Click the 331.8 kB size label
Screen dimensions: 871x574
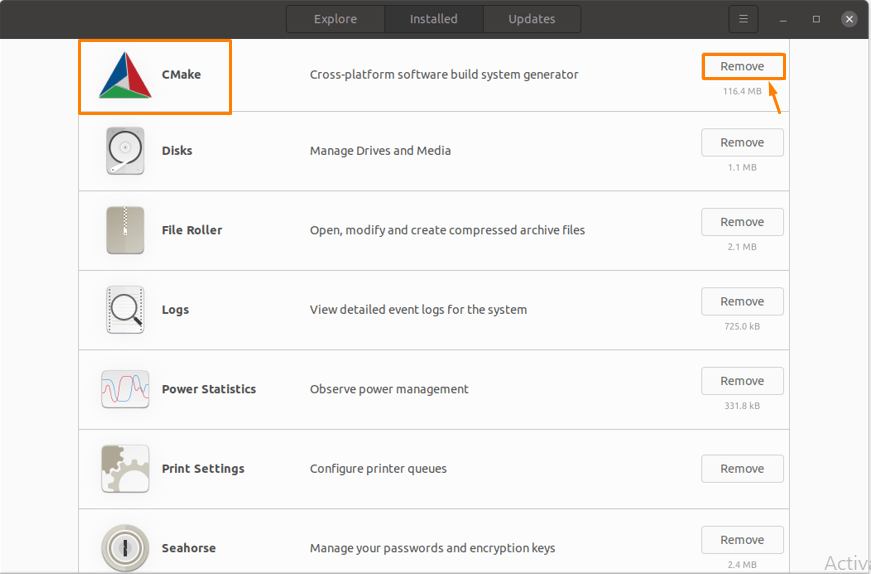pos(742,406)
